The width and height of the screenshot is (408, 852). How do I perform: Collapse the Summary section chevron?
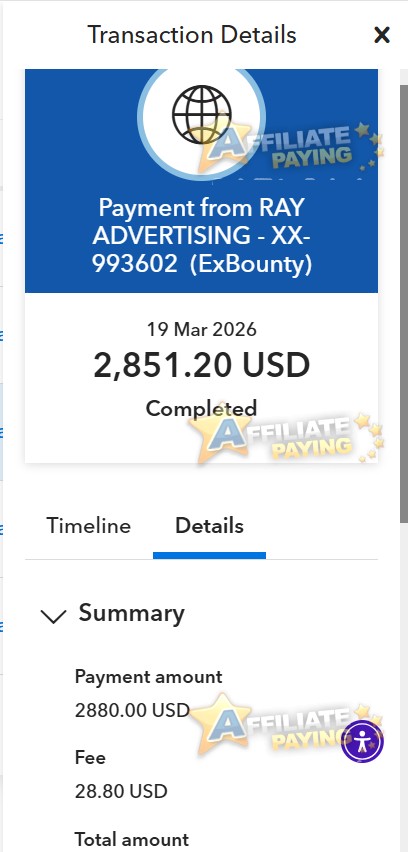53,616
